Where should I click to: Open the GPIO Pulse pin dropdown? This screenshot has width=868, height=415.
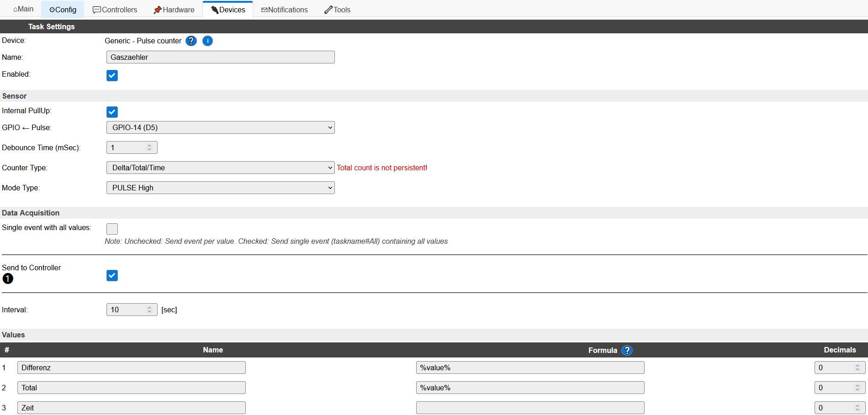coord(220,127)
